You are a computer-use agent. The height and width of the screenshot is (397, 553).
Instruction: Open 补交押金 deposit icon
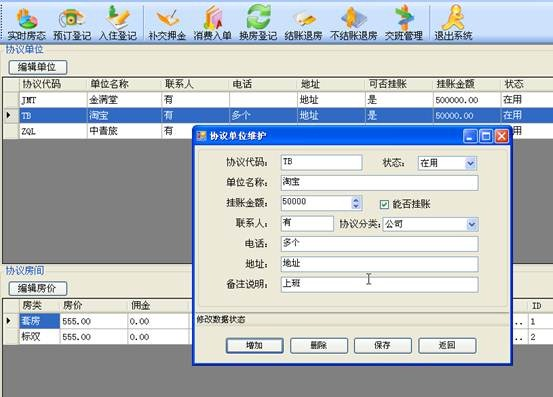point(167,24)
